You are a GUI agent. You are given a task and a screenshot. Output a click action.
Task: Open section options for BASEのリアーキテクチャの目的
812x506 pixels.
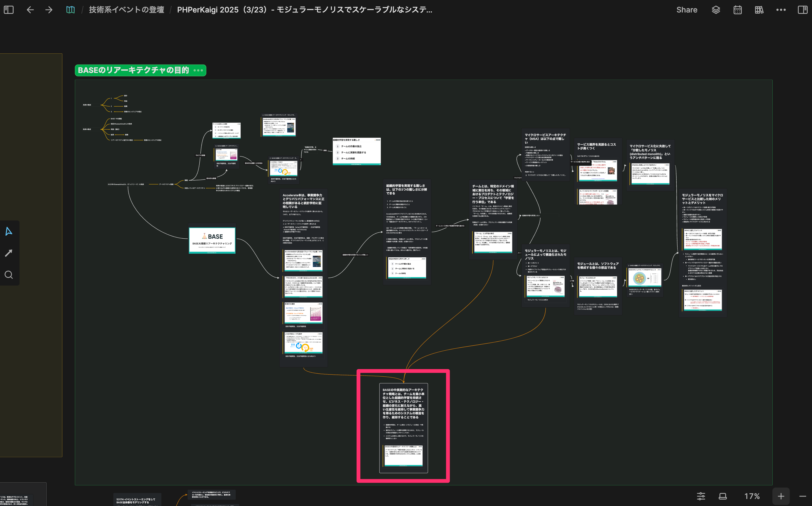click(x=198, y=70)
